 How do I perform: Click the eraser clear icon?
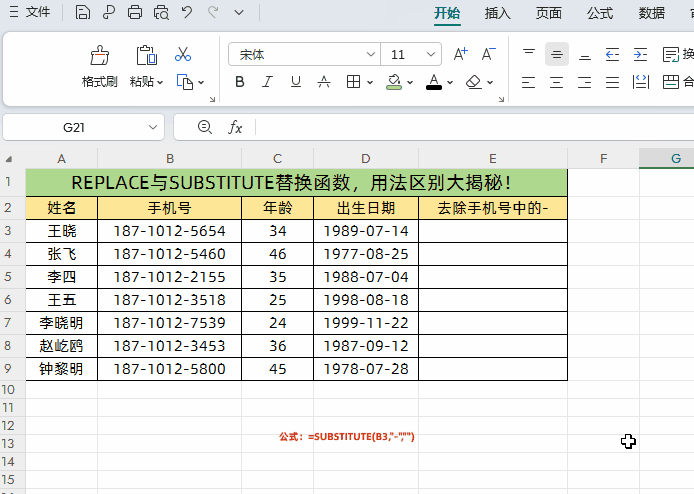click(474, 81)
